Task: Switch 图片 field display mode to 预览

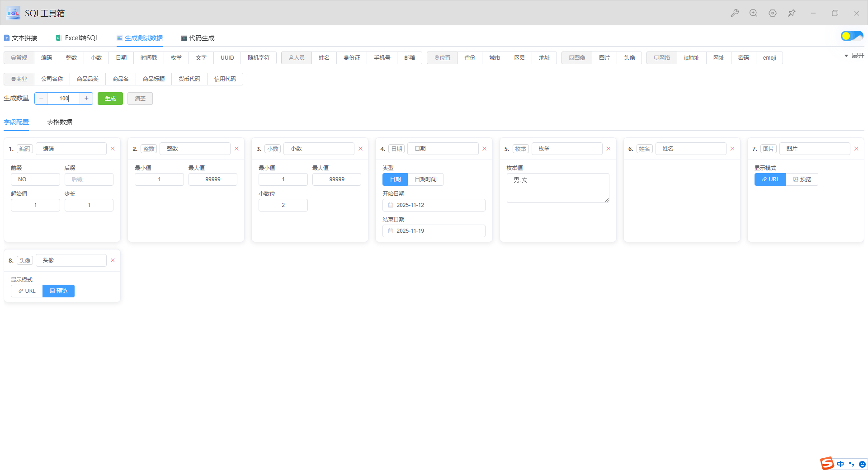Action: click(802, 179)
